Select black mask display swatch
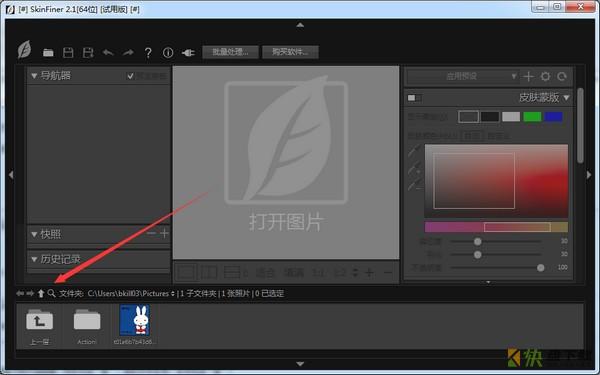Image resolution: width=600 pixels, height=375 pixels. 490,117
